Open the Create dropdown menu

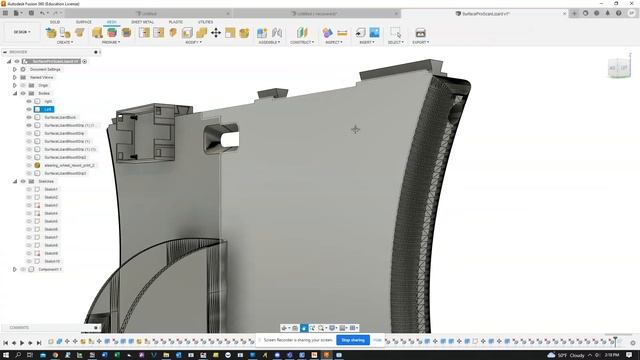tap(65, 42)
